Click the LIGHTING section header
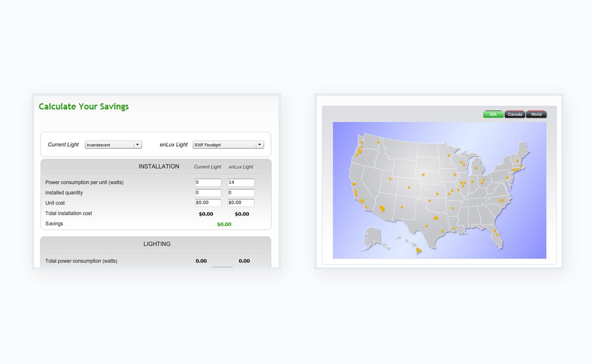592x364 pixels. [157, 244]
